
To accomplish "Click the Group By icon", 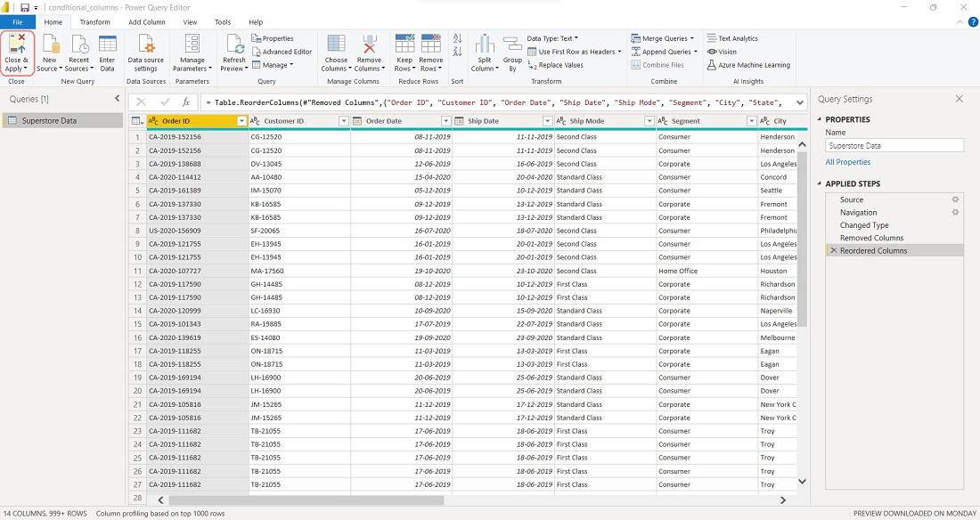I will tap(512, 45).
